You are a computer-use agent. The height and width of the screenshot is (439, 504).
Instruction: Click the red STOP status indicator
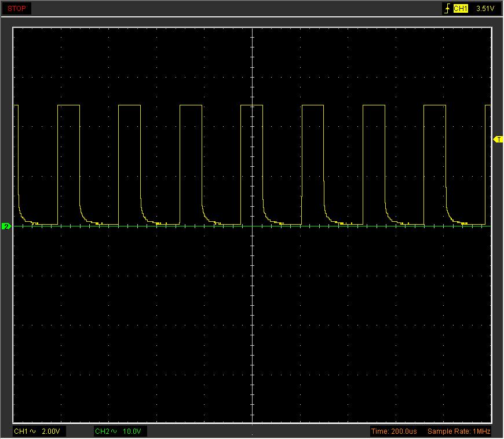16,9
